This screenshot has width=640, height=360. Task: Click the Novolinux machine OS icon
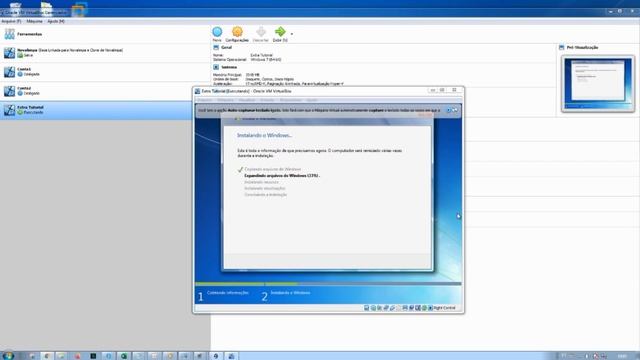tap(9, 52)
